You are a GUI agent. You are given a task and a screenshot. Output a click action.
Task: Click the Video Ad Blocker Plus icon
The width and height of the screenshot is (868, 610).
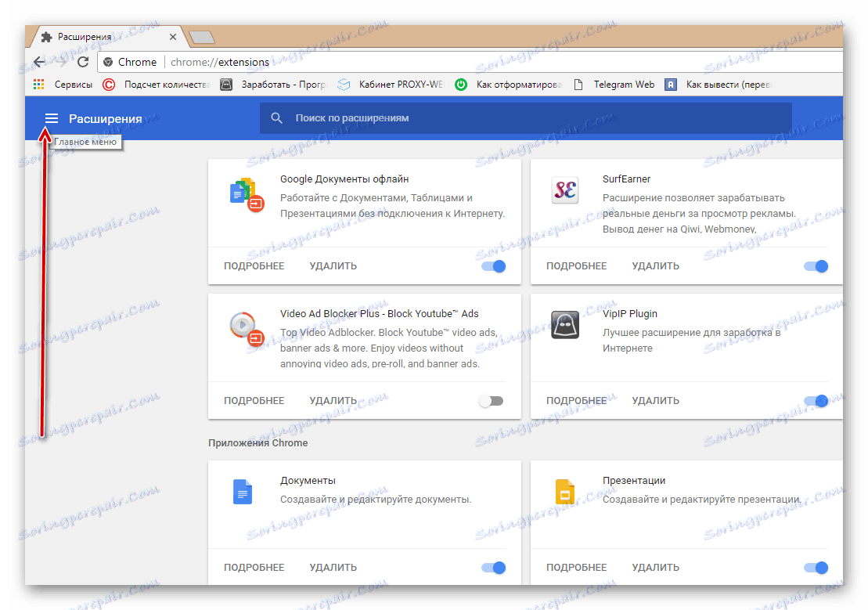[247, 329]
